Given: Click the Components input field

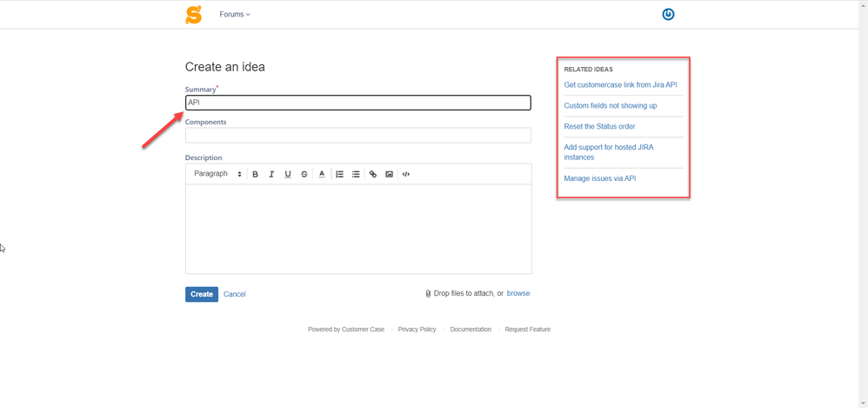Looking at the screenshot, I should click(358, 135).
